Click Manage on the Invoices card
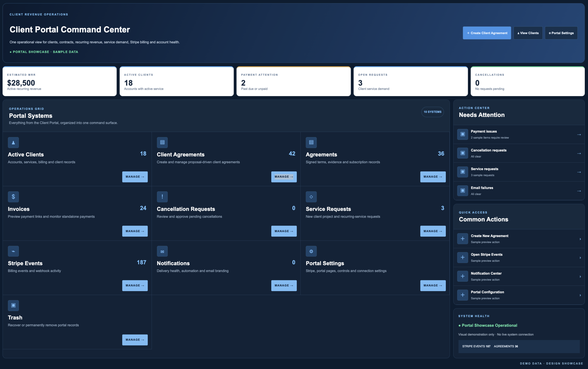This screenshot has width=588, height=369. [x=135, y=231]
